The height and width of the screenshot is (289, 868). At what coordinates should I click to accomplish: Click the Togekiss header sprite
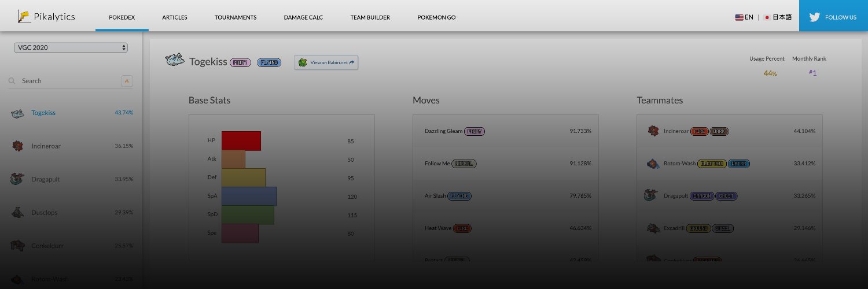(175, 60)
